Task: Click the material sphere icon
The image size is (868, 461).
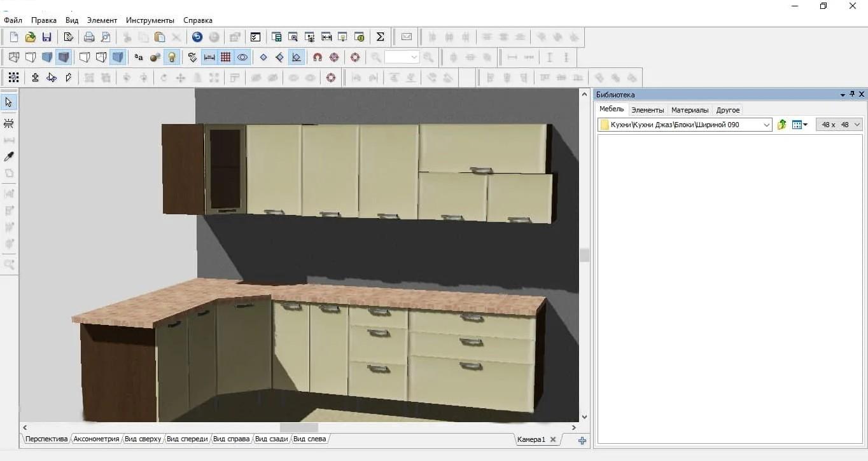Action: pos(155,57)
